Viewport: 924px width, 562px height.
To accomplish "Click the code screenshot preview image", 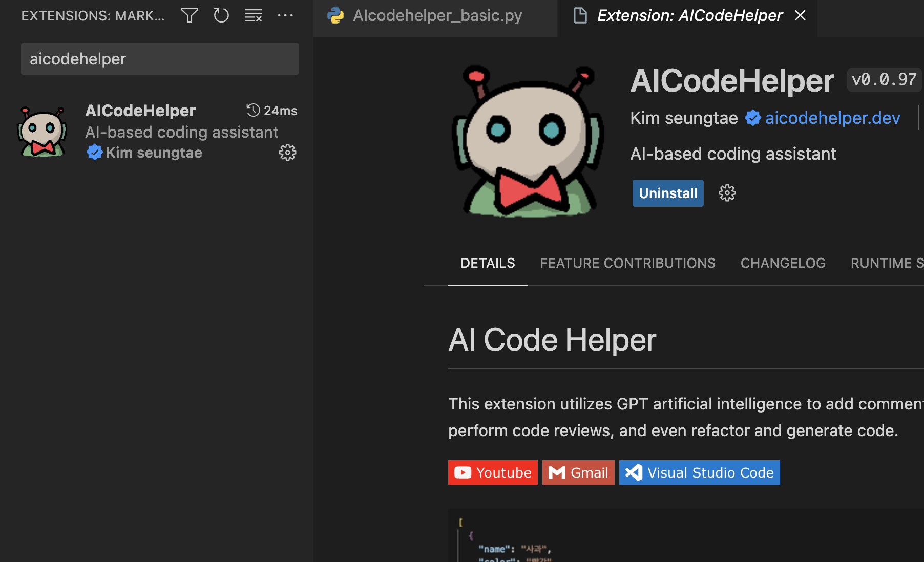I will pyautogui.click(x=686, y=535).
